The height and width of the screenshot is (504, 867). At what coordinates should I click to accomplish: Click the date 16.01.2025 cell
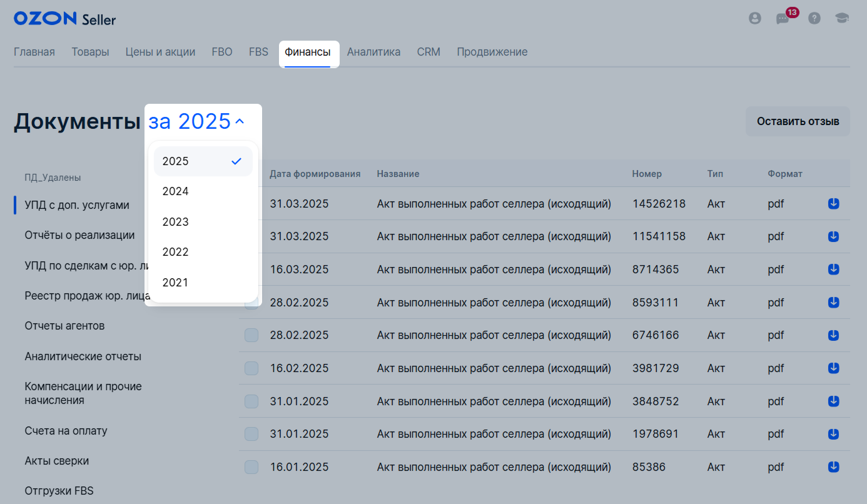click(x=299, y=467)
